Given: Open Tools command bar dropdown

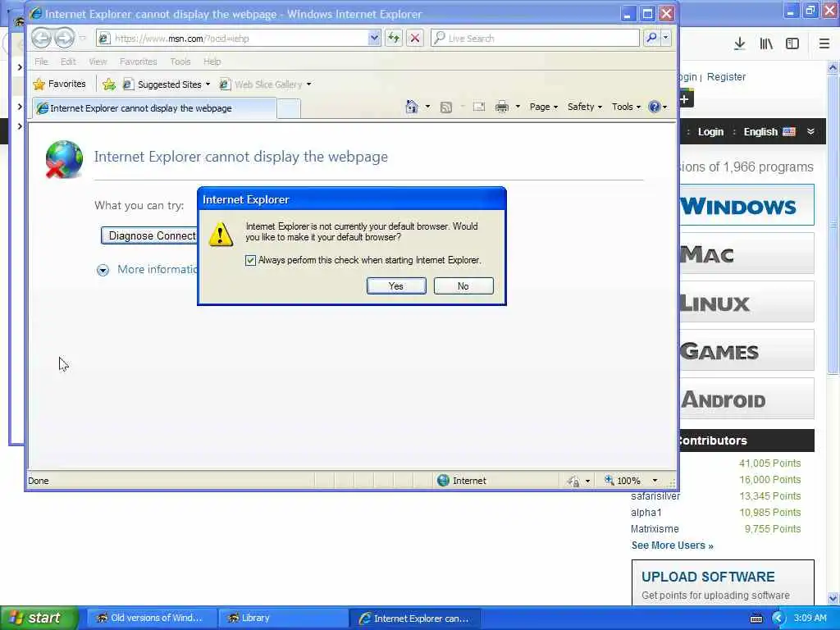Looking at the screenshot, I should tap(626, 107).
